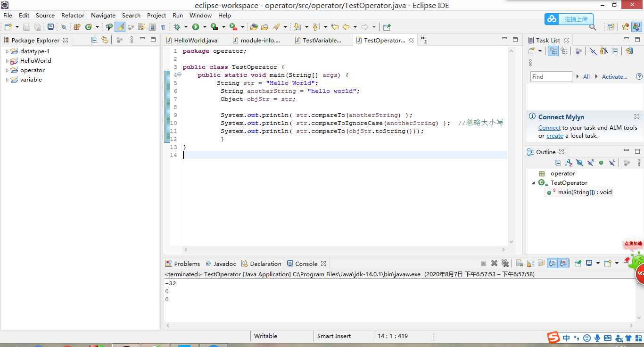
Task: Open the Refactor menu
Action: (73, 15)
